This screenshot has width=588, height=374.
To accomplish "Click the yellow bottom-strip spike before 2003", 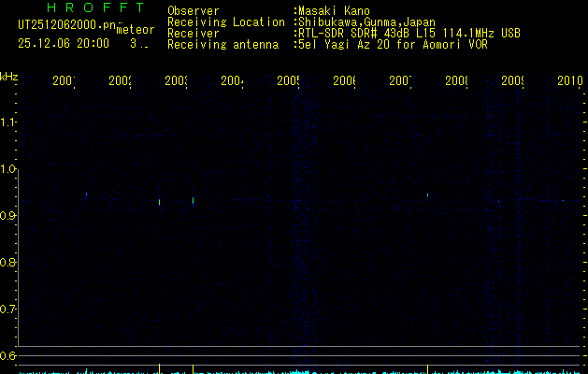I will click(x=159, y=368).
